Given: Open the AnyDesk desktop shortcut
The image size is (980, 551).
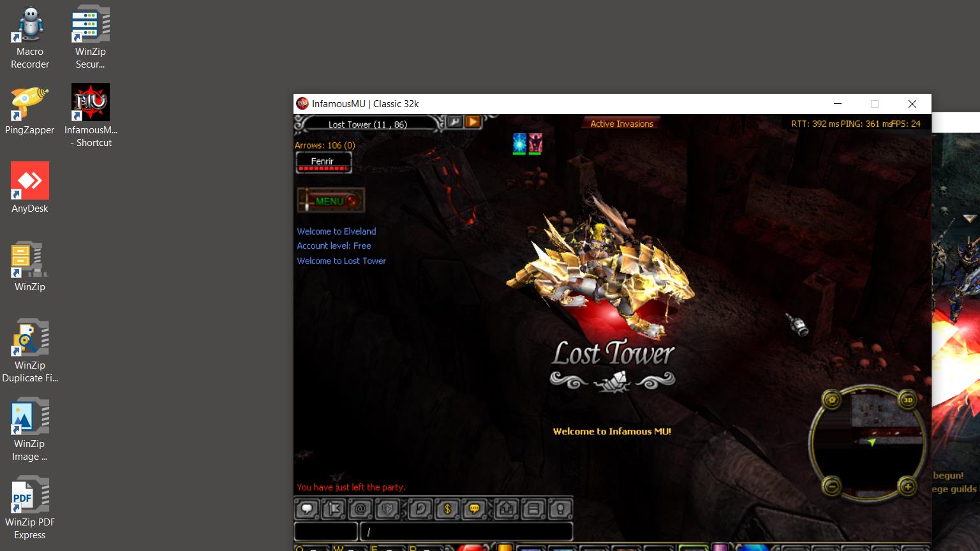Looking at the screenshot, I should coord(30,187).
